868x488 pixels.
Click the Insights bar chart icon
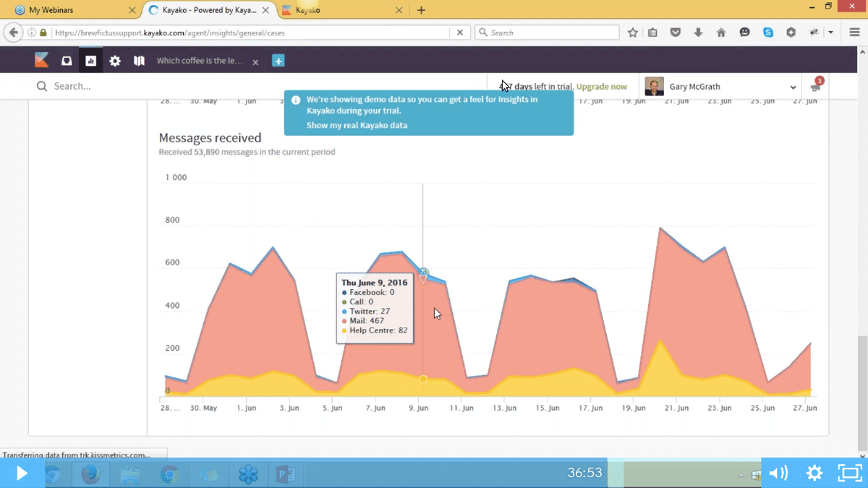click(90, 61)
